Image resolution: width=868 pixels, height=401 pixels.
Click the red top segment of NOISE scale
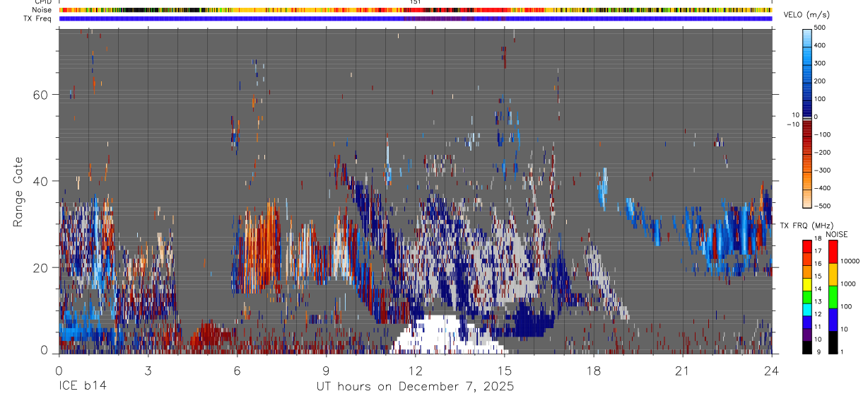click(x=833, y=251)
